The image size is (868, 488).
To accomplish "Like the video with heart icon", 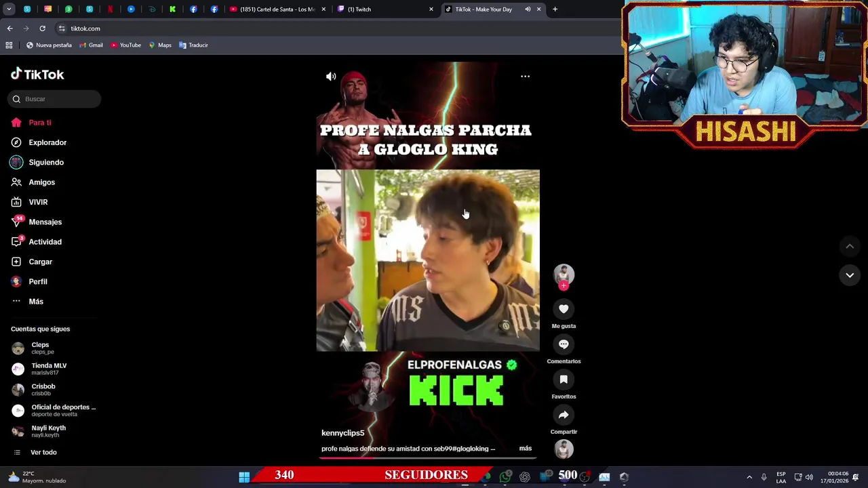I will (x=564, y=309).
